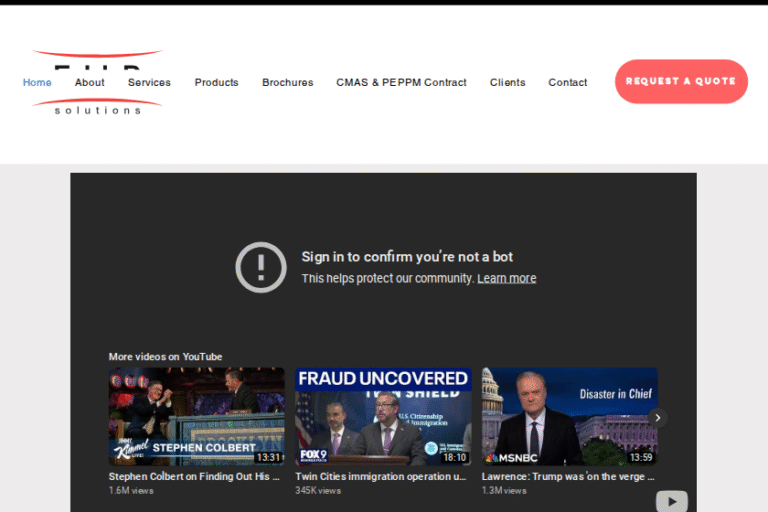The width and height of the screenshot is (768, 512).
Task: Open the MSNBC Disaster in Chief thumbnail
Action: [x=569, y=416]
